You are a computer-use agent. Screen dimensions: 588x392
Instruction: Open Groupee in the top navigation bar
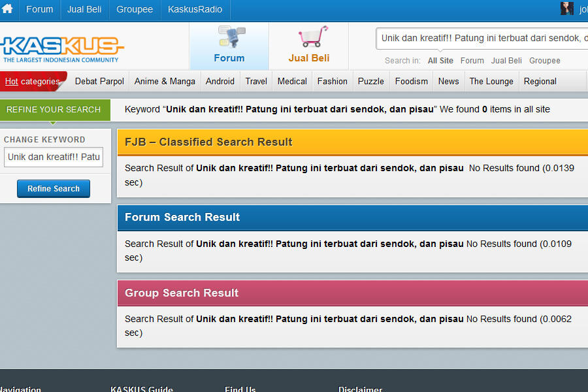135,9
